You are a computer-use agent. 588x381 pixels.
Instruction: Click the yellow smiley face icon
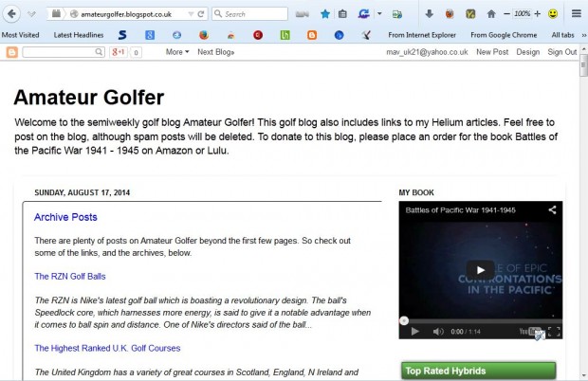point(553,14)
